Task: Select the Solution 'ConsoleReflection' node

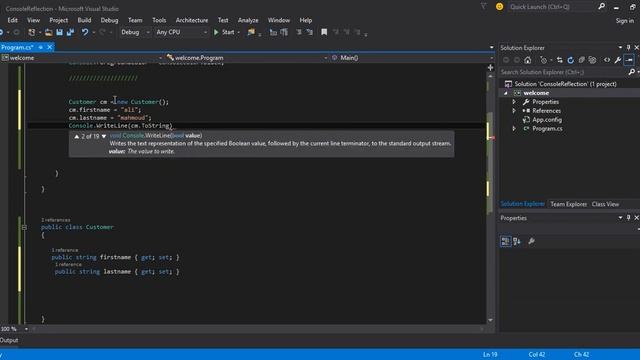Action: pyautogui.click(x=565, y=84)
